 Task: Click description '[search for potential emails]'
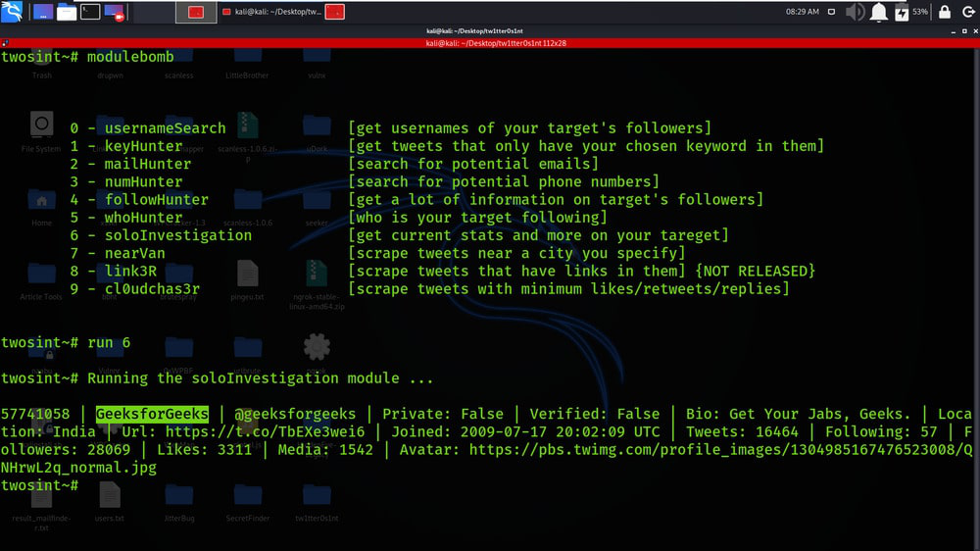pos(473,164)
